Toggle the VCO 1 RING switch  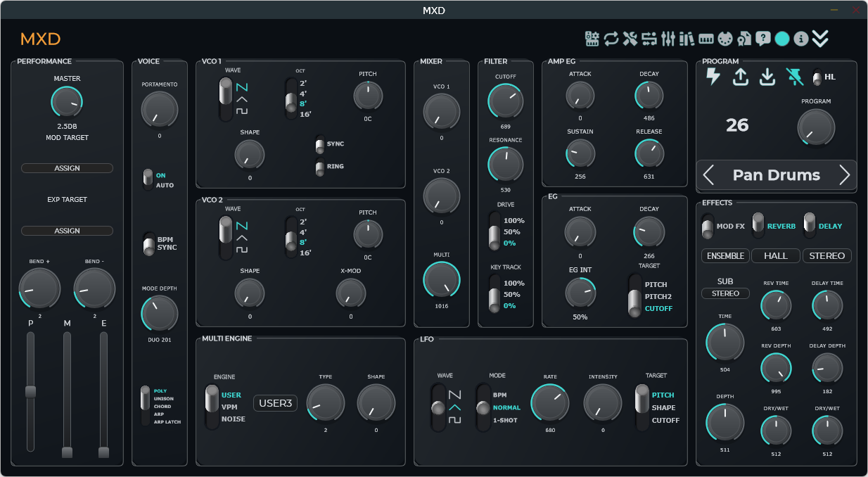(x=320, y=167)
